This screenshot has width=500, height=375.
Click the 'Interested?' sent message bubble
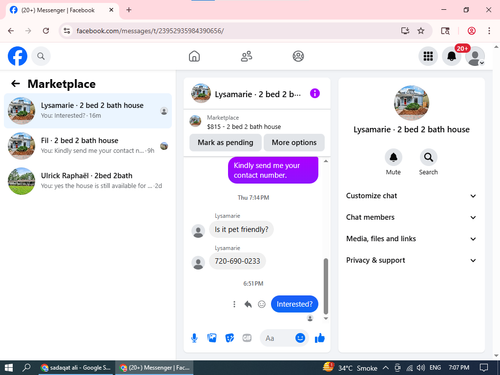[x=294, y=304]
